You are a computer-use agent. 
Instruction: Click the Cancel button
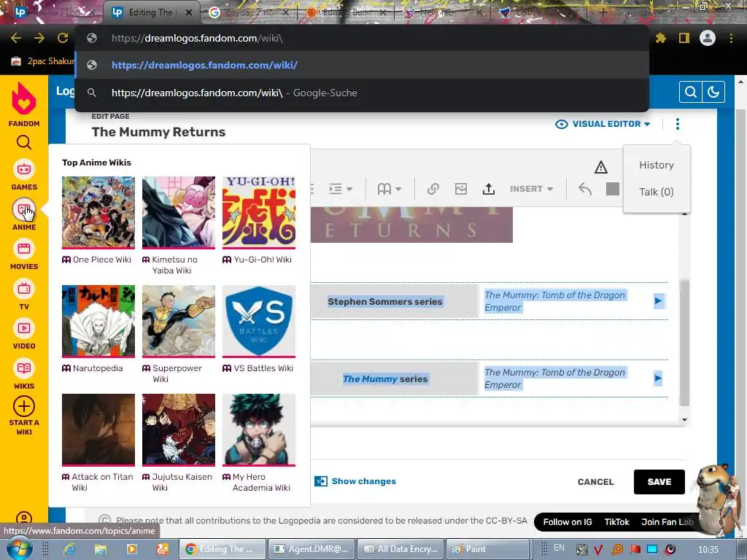pyautogui.click(x=595, y=482)
